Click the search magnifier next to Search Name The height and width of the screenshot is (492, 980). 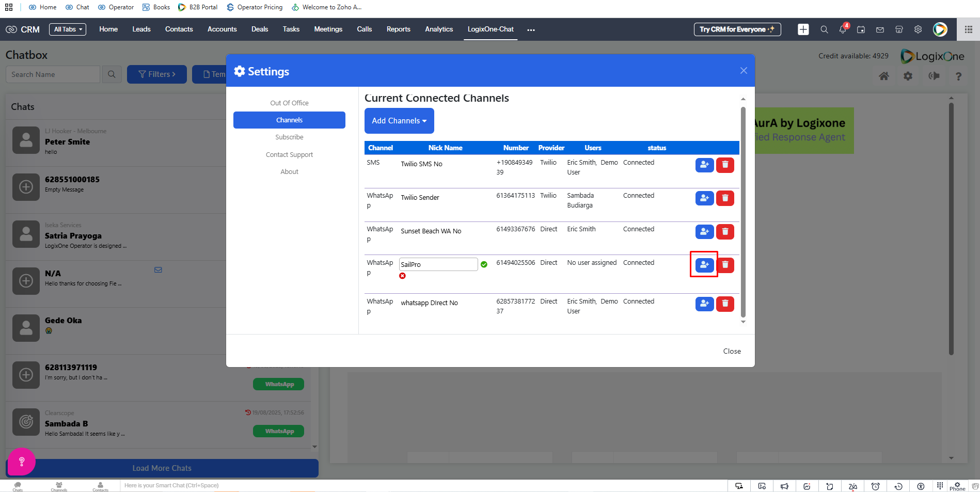point(112,74)
